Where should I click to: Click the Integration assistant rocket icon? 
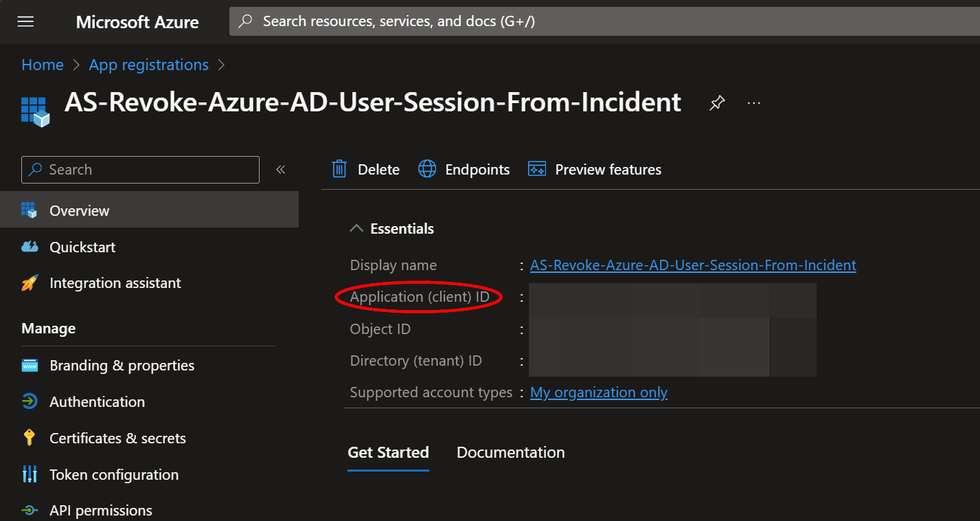(x=30, y=283)
